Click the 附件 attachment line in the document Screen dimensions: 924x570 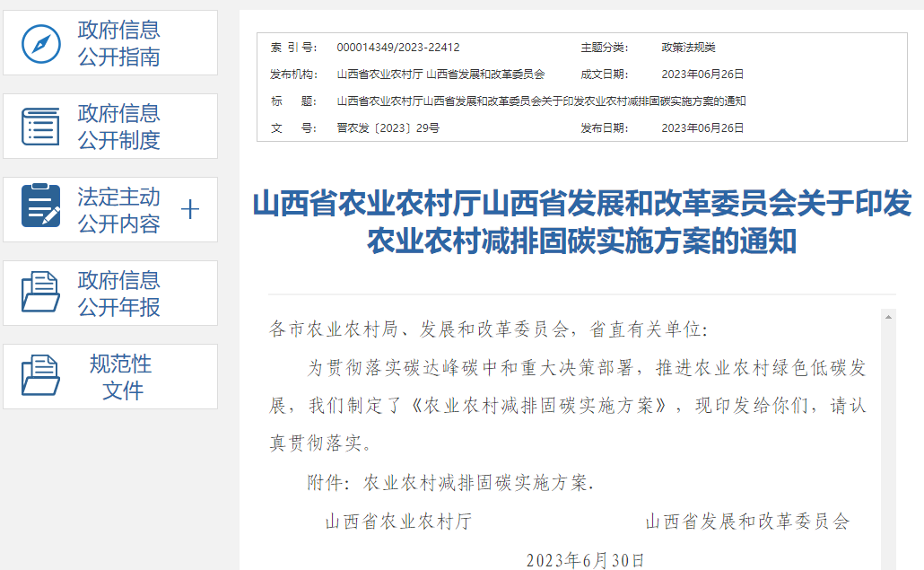[450, 483]
